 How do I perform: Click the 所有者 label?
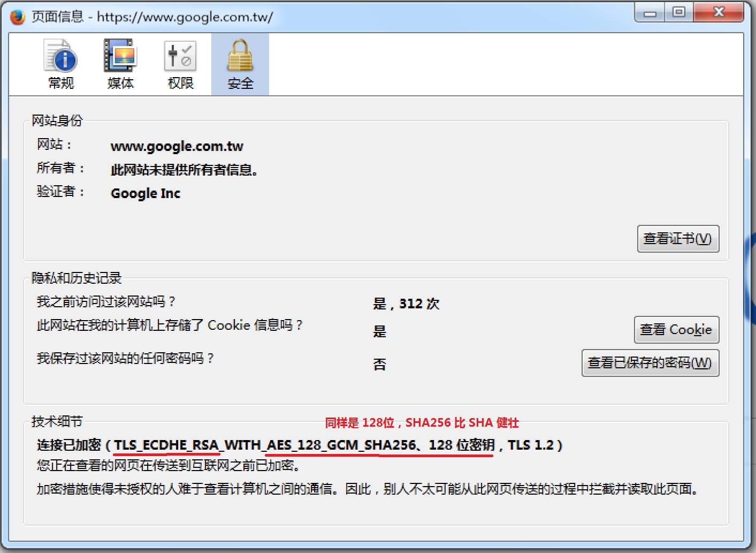click(x=60, y=168)
